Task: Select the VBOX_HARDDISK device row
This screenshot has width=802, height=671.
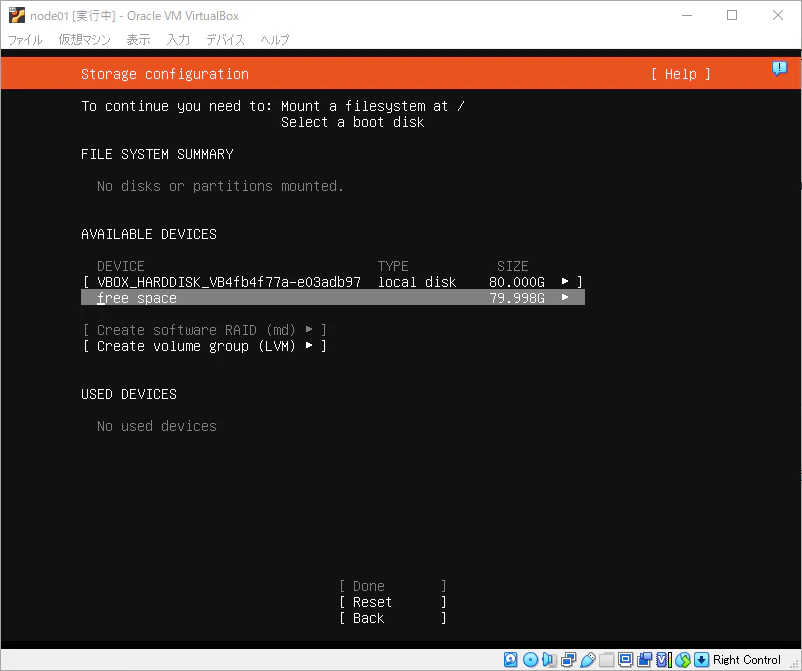Action: (332, 282)
